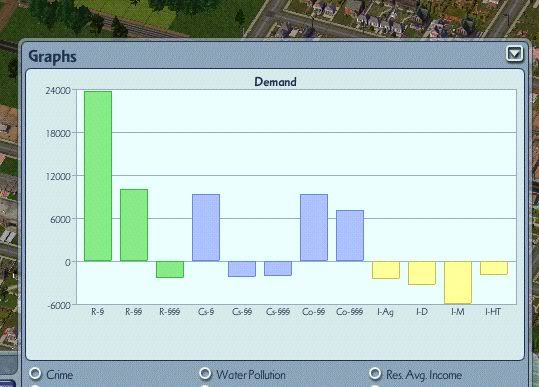Screen dimensions: 539x387
Task: Click the Co-$$$ blue demand bar
Action: click(x=350, y=236)
